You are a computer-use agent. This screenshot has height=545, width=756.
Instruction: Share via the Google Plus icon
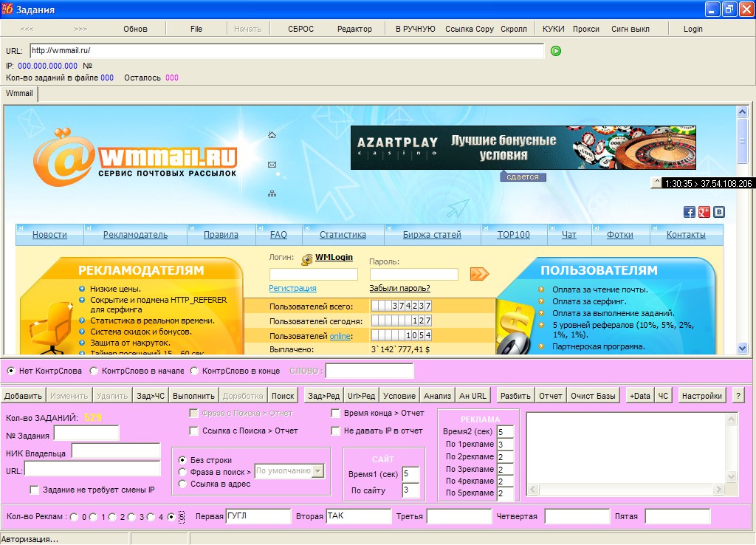(x=704, y=212)
